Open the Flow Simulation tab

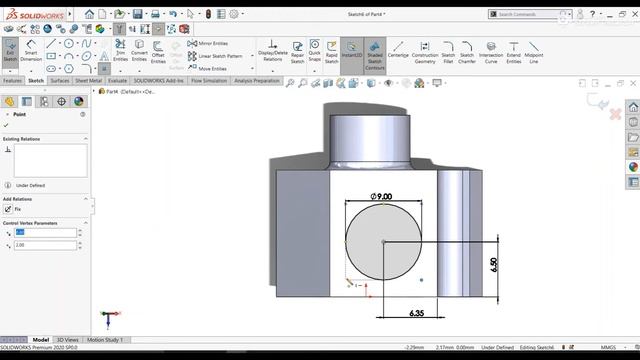tap(209, 81)
